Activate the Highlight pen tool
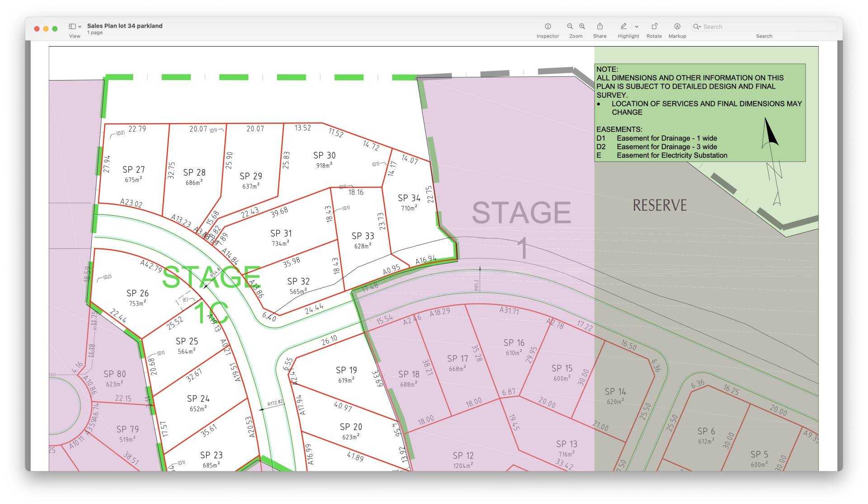 click(623, 27)
